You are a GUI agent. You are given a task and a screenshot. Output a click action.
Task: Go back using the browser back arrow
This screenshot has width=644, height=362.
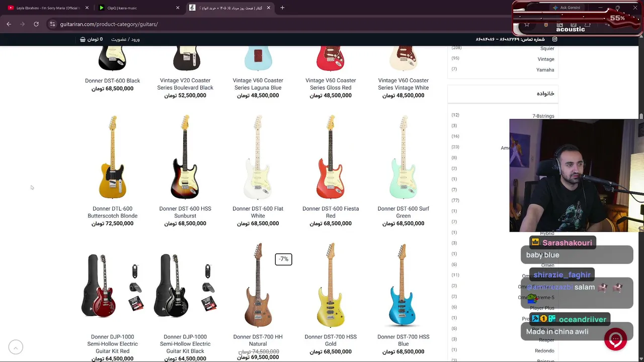click(9, 24)
